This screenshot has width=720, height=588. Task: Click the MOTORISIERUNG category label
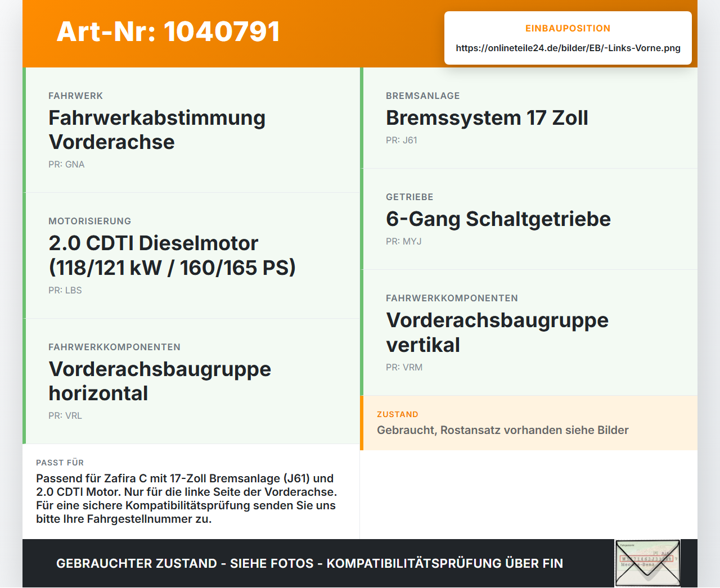pos(89,221)
